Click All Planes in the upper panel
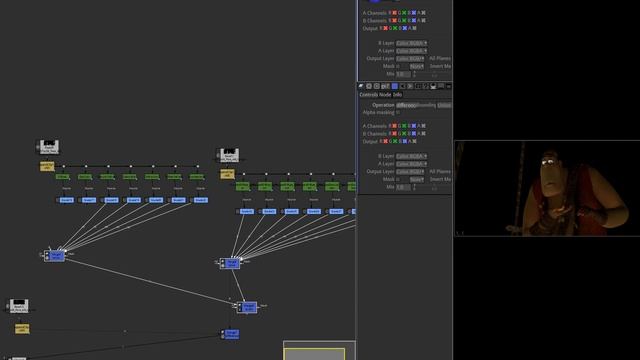Image resolution: width=640 pixels, height=360 pixels. click(440, 58)
